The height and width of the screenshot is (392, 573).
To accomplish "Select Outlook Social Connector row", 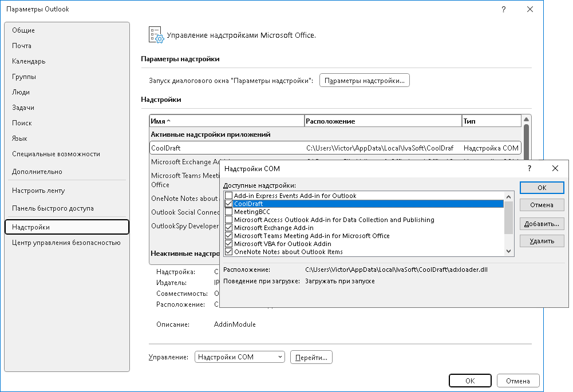I will pos(184,212).
